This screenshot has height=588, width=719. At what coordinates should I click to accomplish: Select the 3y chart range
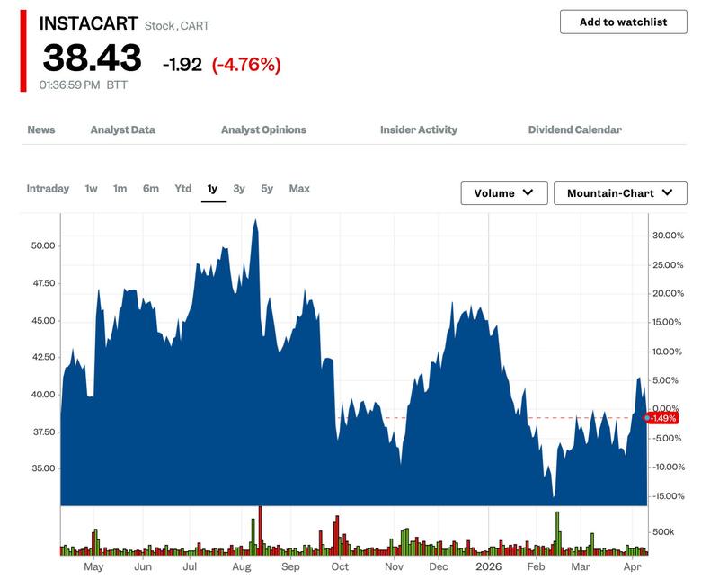(239, 189)
